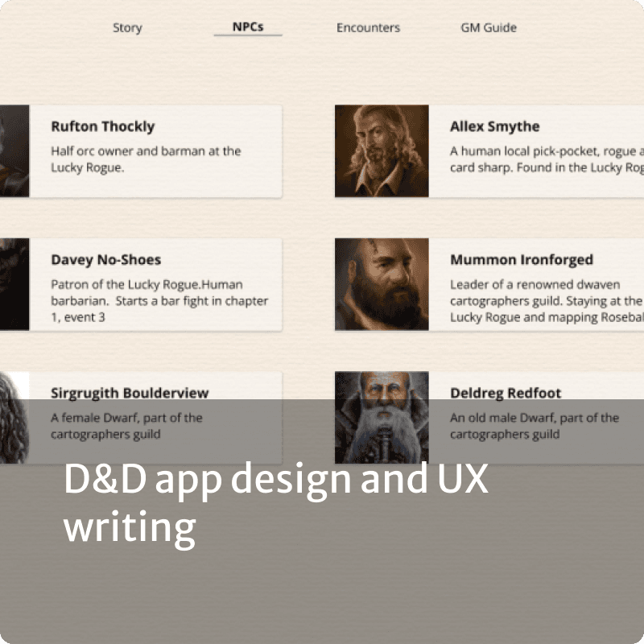Open the Encounters tab
The image size is (644, 644).
tap(368, 27)
